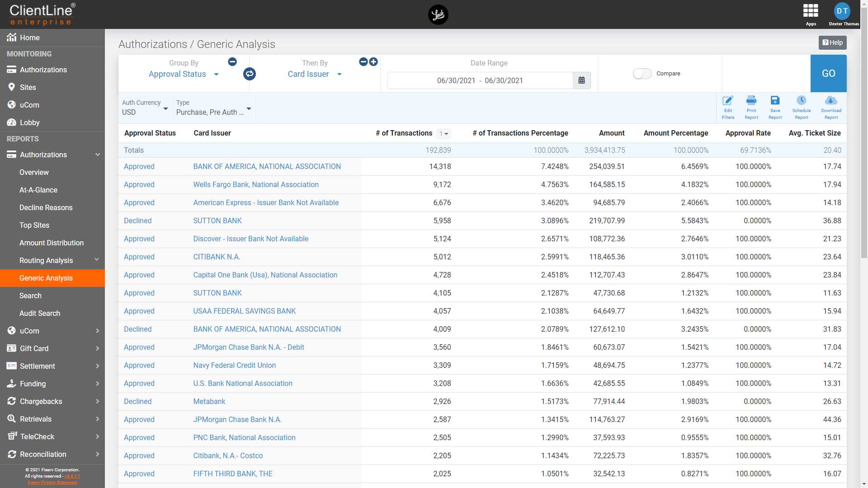
Task: Click the swap grouping refresh icon
Action: pyautogui.click(x=250, y=74)
